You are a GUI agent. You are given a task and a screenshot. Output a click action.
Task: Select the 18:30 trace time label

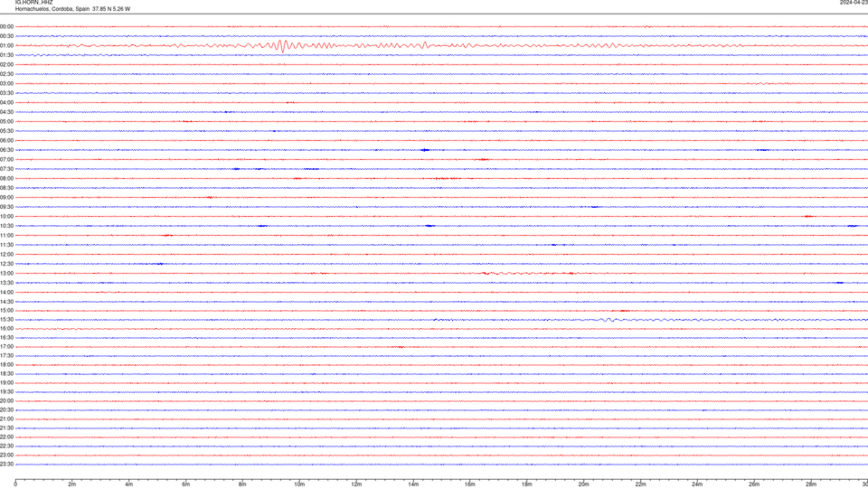click(x=6, y=374)
